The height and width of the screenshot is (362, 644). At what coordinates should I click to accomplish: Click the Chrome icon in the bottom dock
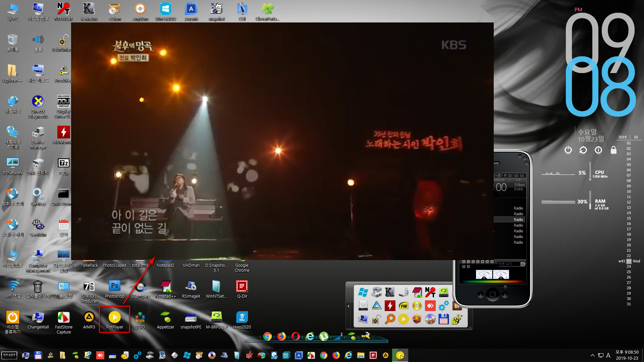coord(267,336)
